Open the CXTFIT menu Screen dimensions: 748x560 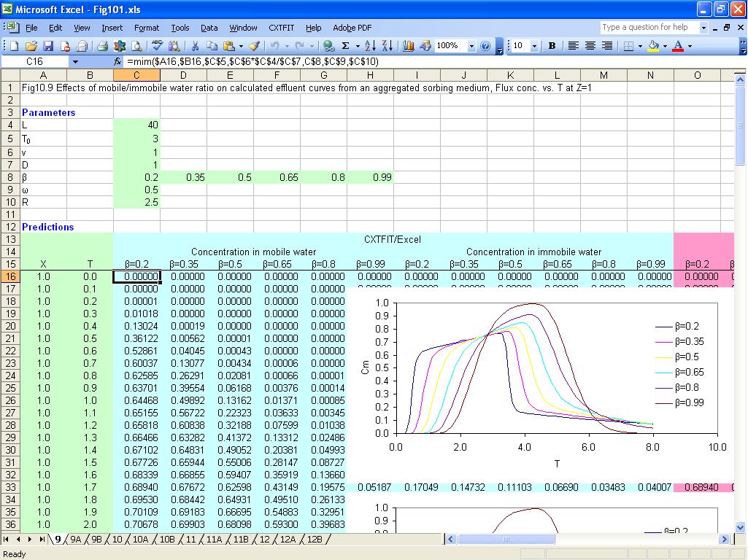coord(281,28)
